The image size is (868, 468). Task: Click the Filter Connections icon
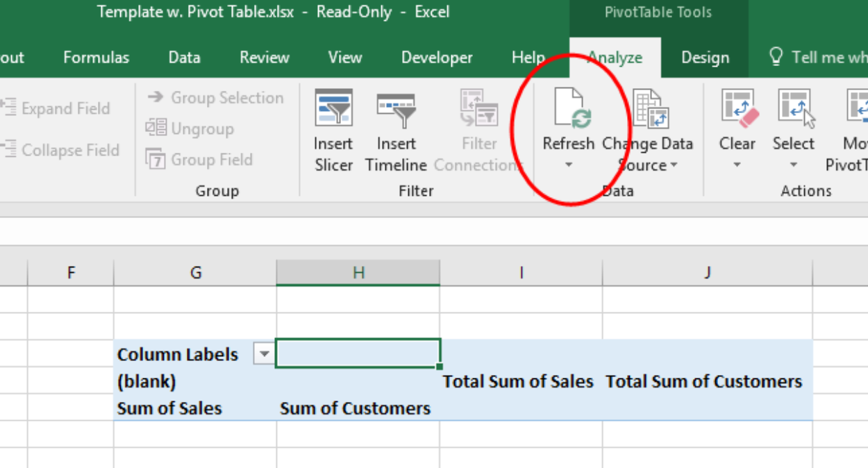click(x=478, y=108)
